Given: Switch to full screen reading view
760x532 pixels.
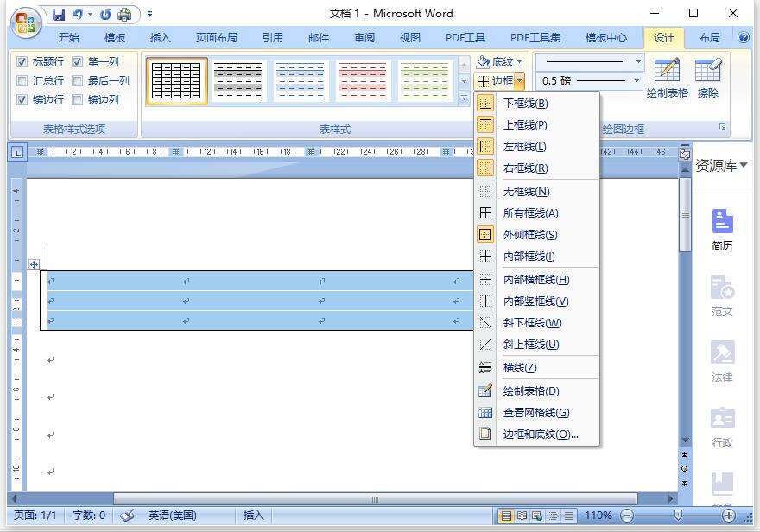Looking at the screenshot, I should tap(522, 516).
